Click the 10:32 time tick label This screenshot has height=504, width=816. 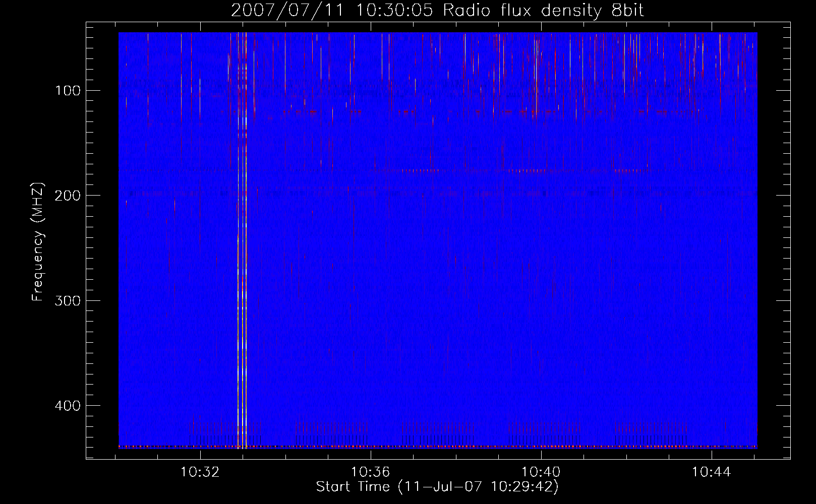click(200, 472)
